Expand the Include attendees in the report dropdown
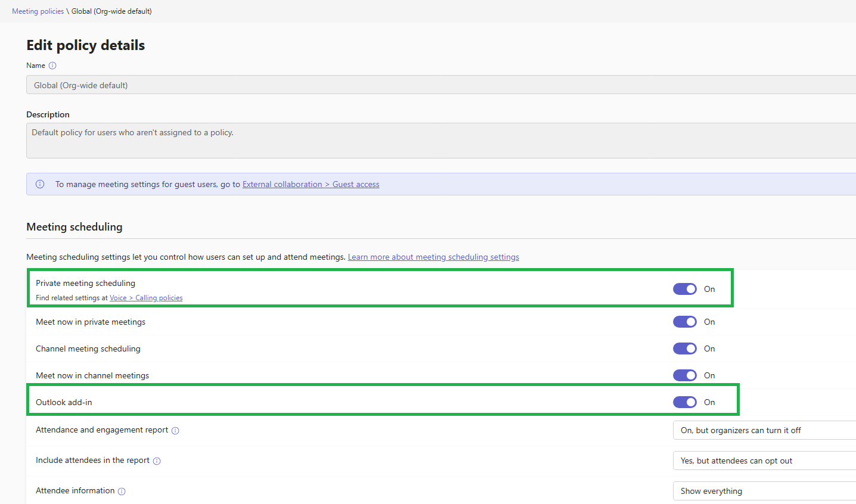The width and height of the screenshot is (856, 504). (x=764, y=461)
